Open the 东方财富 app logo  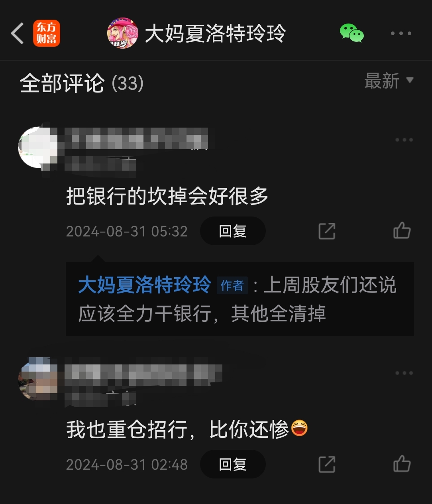point(47,33)
